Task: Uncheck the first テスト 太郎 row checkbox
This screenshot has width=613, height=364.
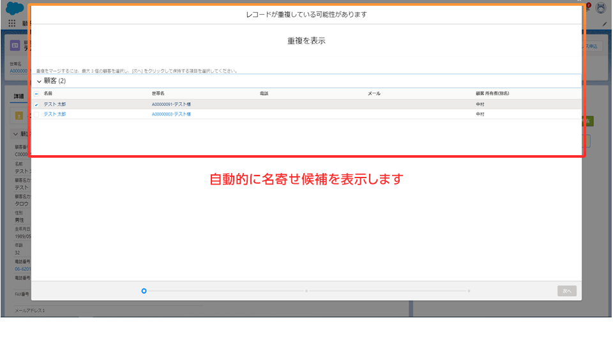Action: [36, 103]
